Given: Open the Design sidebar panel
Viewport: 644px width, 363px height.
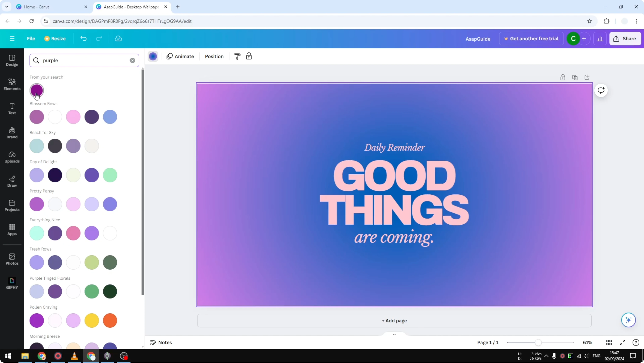Looking at the screenshot, I should (12, 60).
